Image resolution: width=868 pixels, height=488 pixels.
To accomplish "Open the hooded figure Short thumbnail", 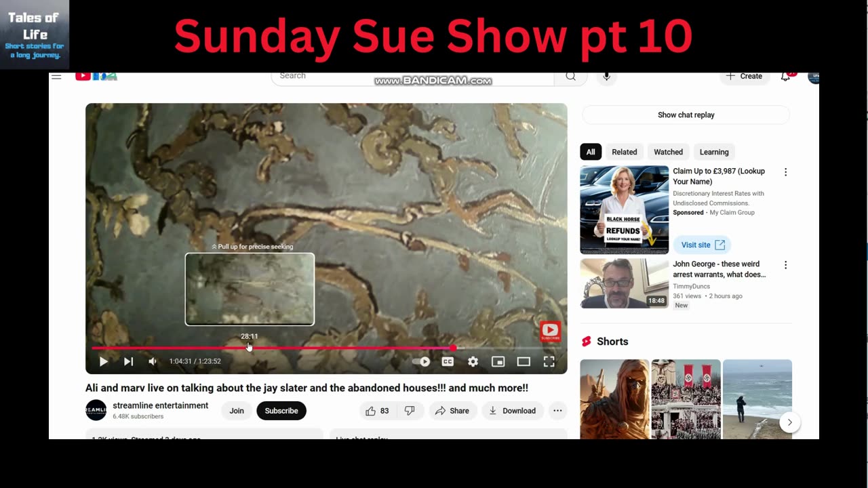I will (614, 399).
